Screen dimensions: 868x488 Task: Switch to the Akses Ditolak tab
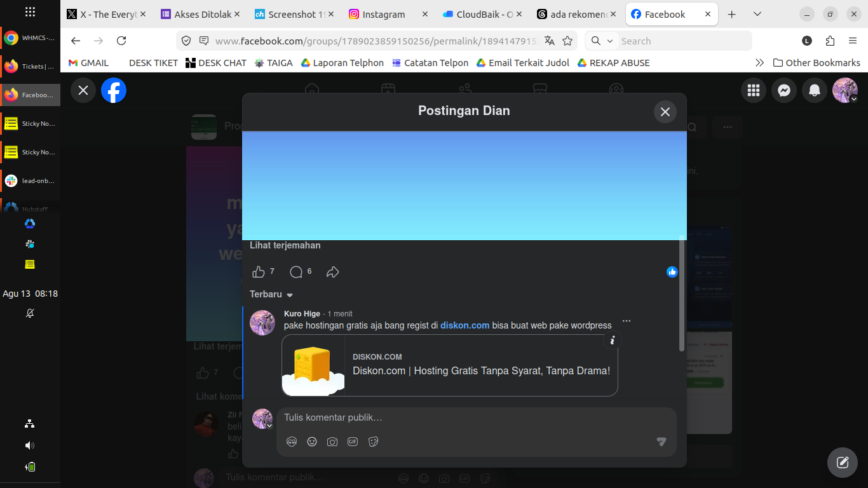[x=200, y=14]
